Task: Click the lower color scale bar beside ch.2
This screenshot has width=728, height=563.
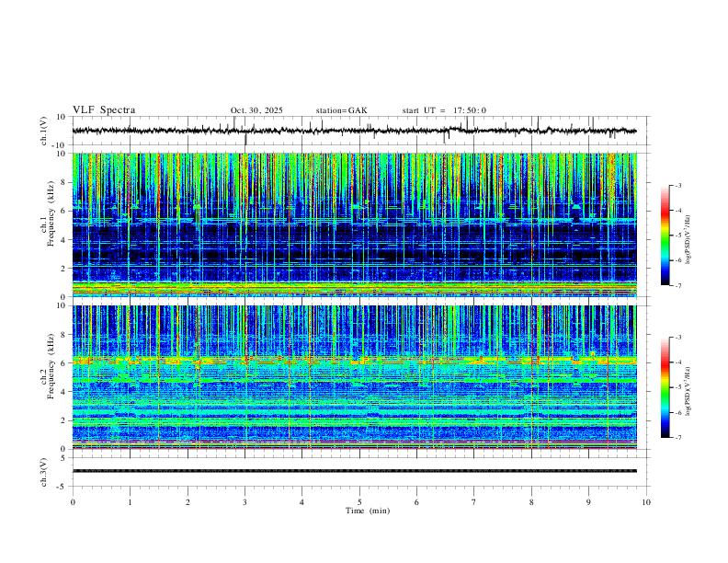Action: [x=665, y=387]
